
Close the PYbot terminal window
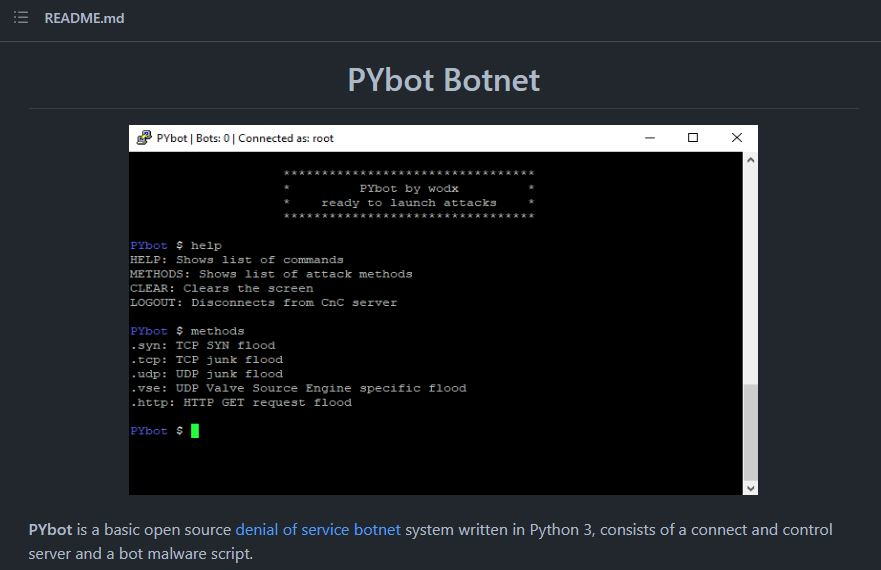[x=737, y=138]
